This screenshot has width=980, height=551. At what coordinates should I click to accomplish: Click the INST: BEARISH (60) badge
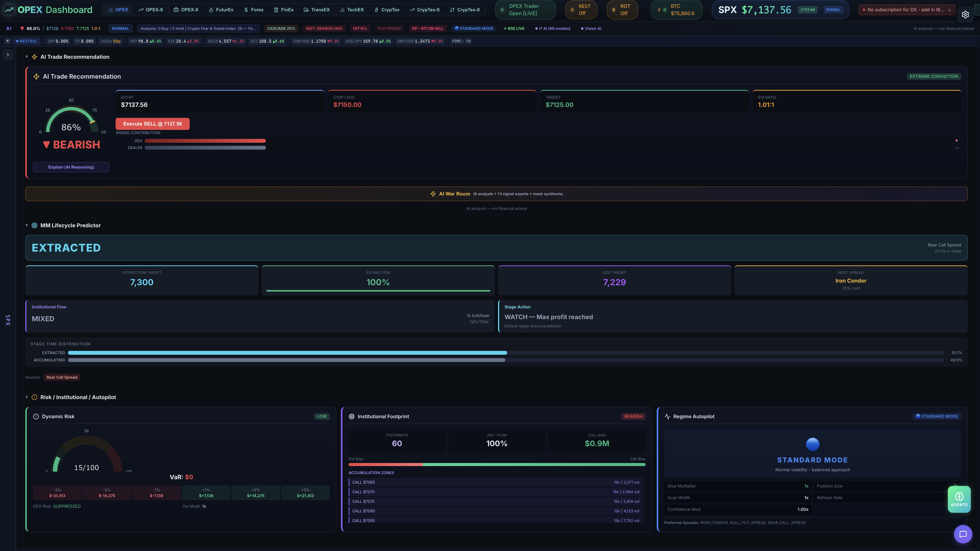[324, 29]
